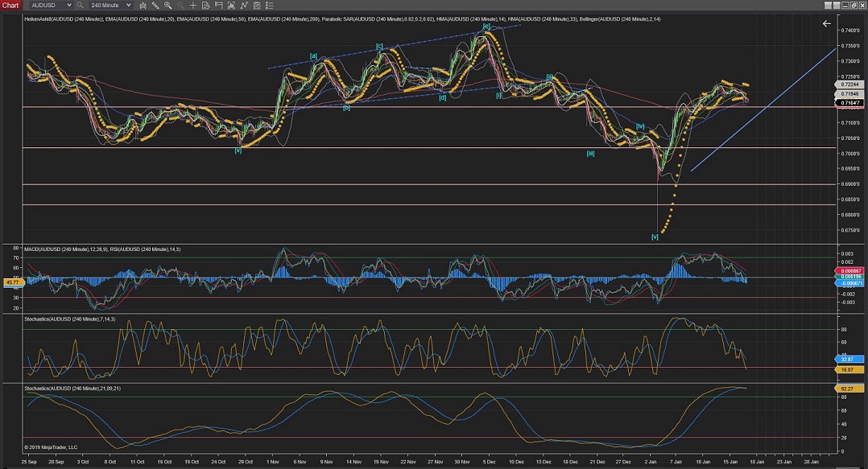This screenshot has height=469, width=868.
Task: Click the -0.000671 MACD histogram marker
Action: (849, 282)
